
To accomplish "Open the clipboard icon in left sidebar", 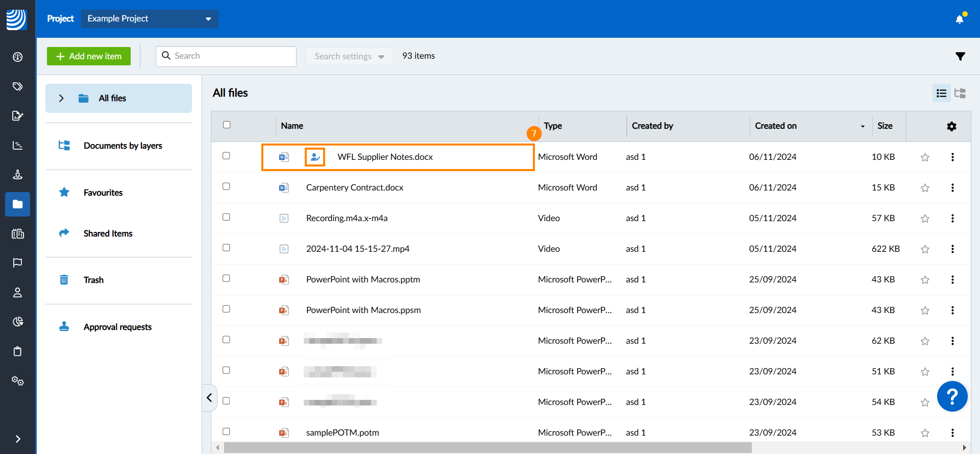I will point(17,351).
